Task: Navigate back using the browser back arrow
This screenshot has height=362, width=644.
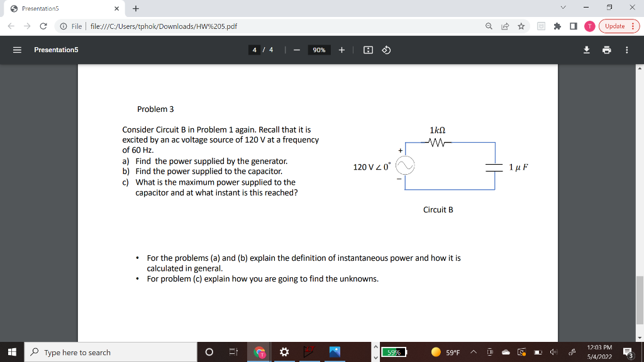Action: [10, 26]
